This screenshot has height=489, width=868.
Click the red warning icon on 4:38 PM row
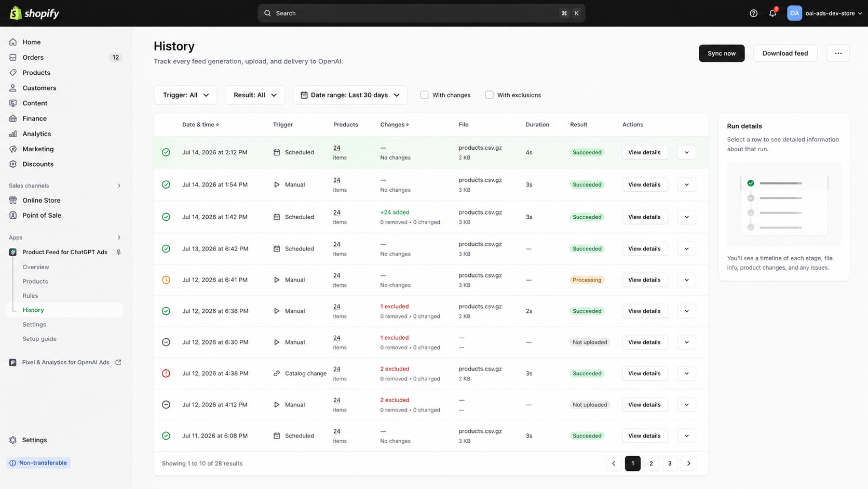tap(166, 373)
